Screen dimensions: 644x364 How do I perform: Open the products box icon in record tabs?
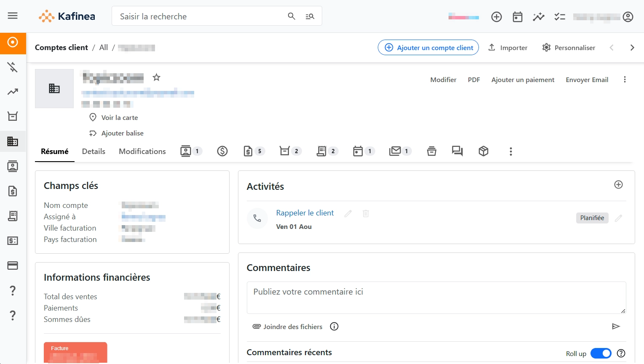click(483, 151)
